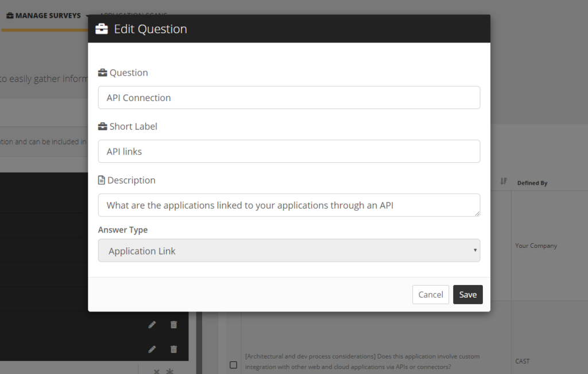Click the briefcase icon next to Short Label
Image resolution: width=588 pixels, height=374 pixels.
102,126
